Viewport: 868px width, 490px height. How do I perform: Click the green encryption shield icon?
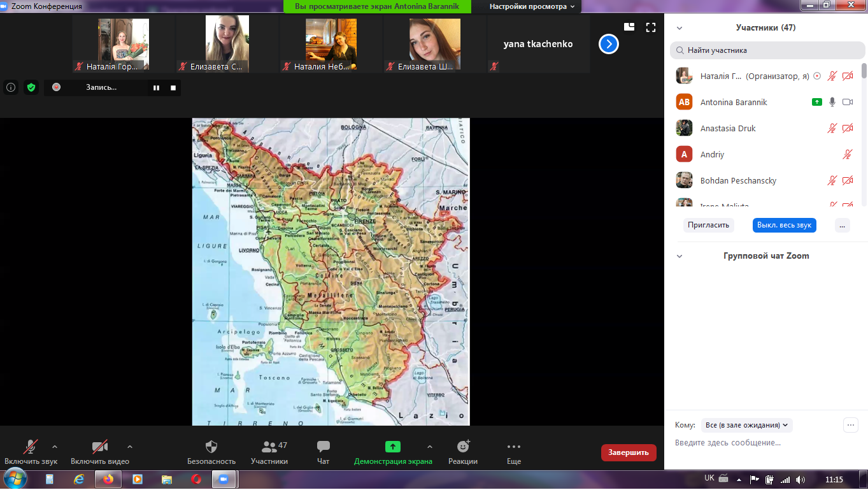pyautogui.click(x=31, y=87)
